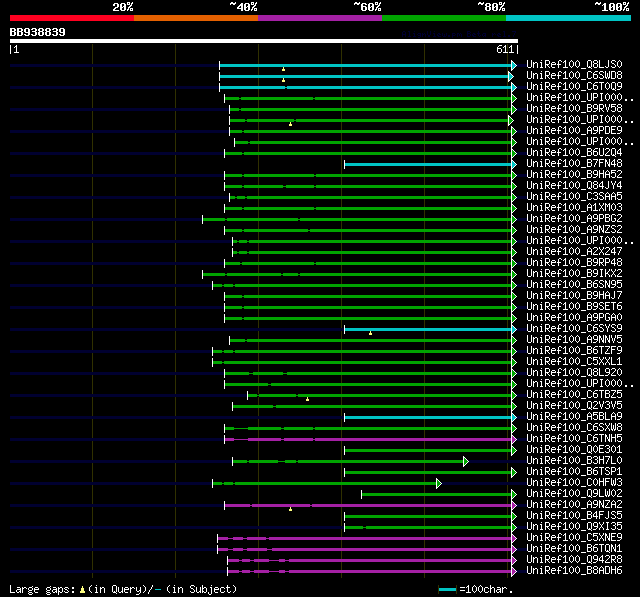
Task: Click the purple ~60% identity legend segment
Action: [x=320, y=18]
